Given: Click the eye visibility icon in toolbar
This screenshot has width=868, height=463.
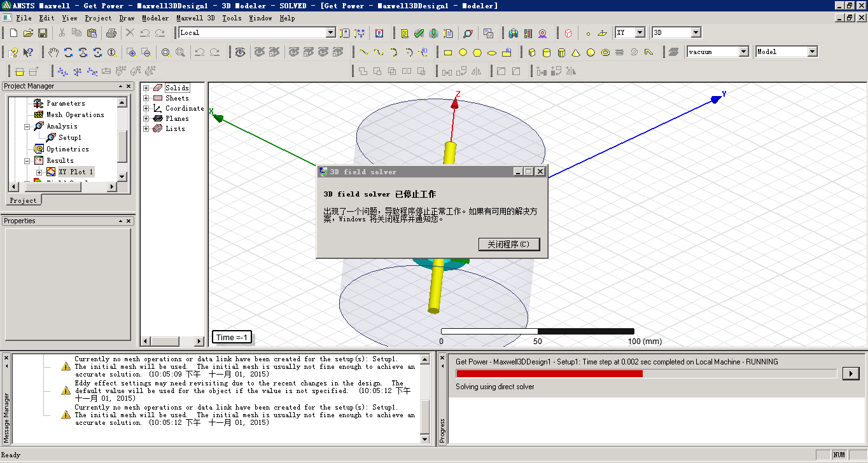Looking at the screenshot, I should (x=240, y=52).
